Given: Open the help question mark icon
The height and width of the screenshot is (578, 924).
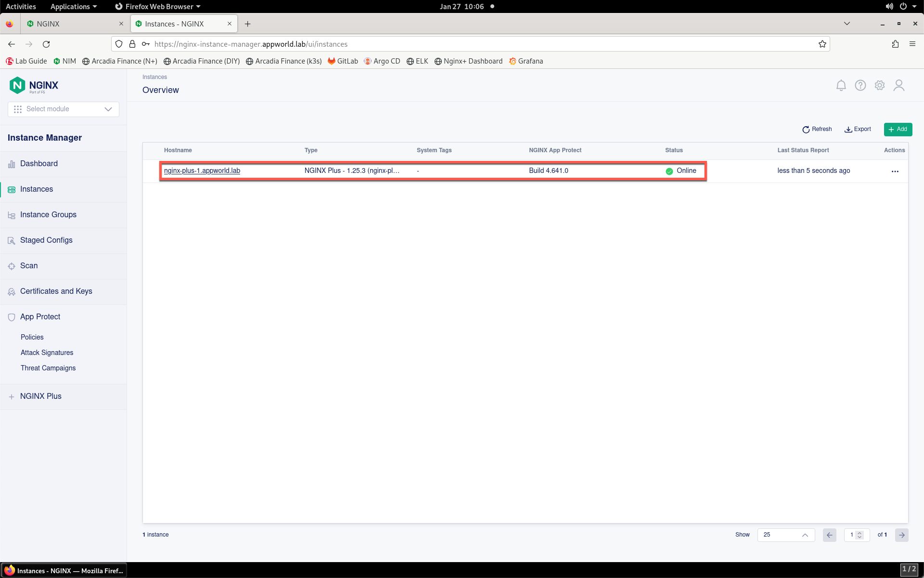Looking at the screenshot, I should [860, 85].
